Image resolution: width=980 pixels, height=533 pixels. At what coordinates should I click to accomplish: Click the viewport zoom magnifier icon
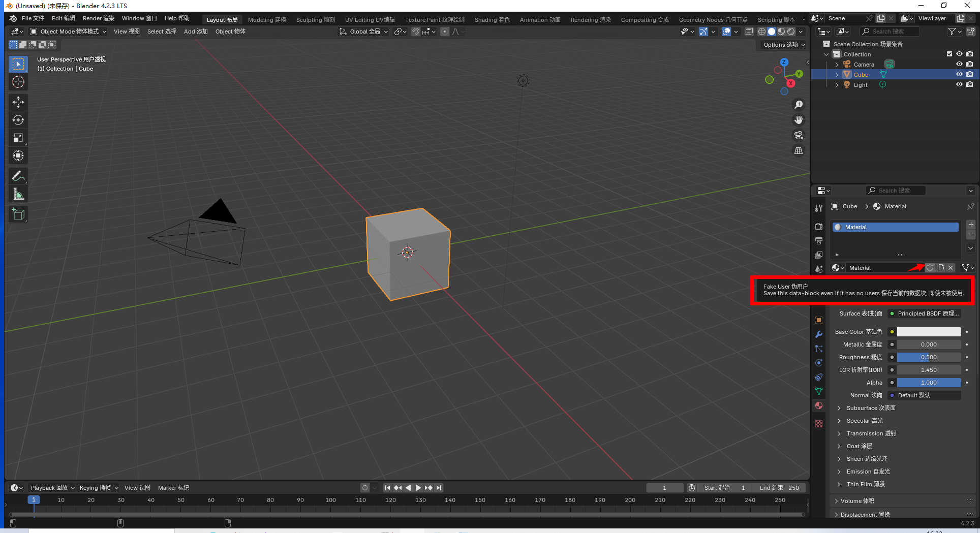(x=799, y=105)
